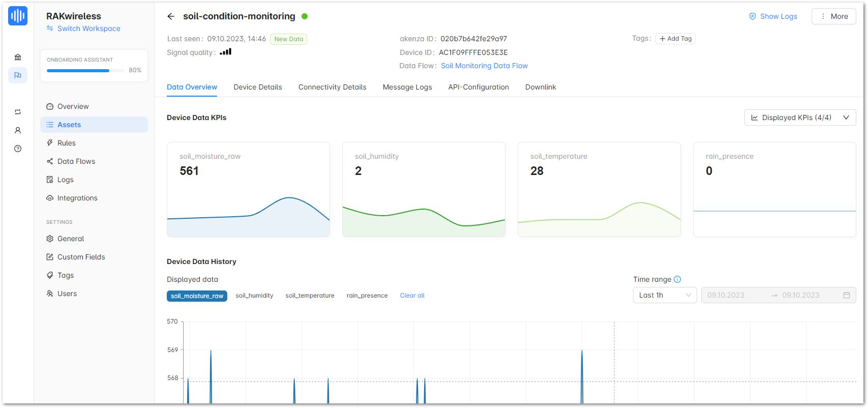Click the akenza ID value 020b7b642fe29a97

[473, 39]
